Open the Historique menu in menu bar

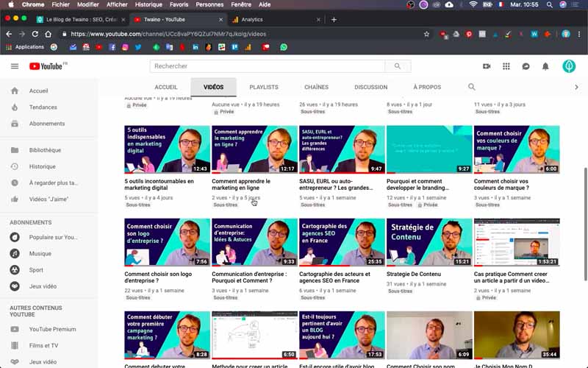coord(148,4)
